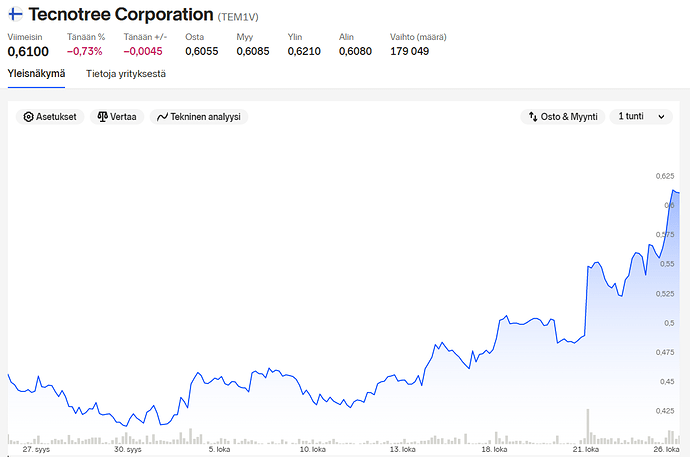Click the 0,55 price axis label

[667, 264]
